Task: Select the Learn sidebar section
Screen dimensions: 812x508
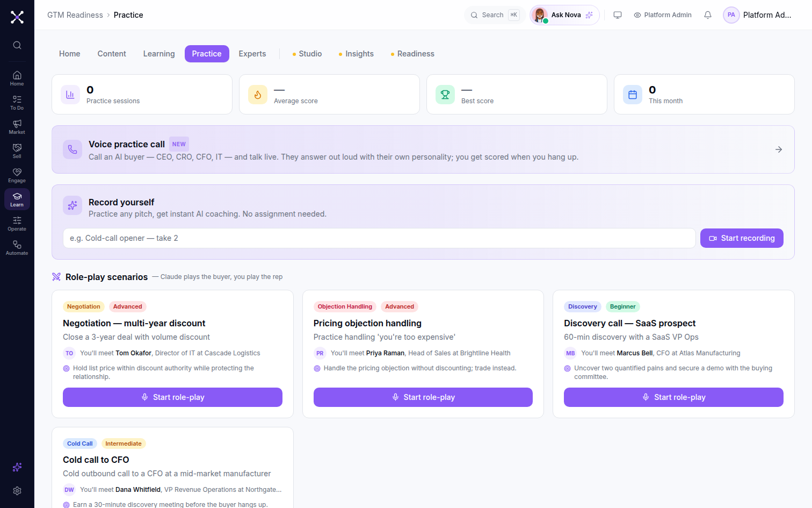Action: click(17, 199)
